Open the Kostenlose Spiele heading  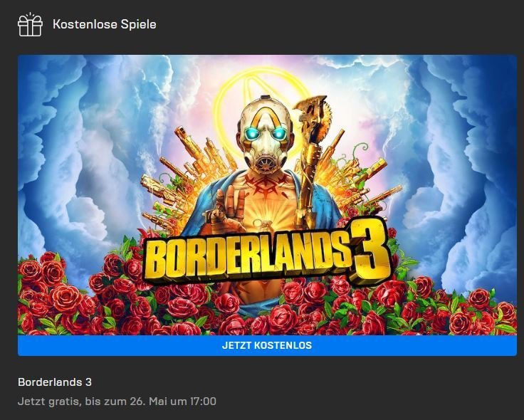[105, 24]
